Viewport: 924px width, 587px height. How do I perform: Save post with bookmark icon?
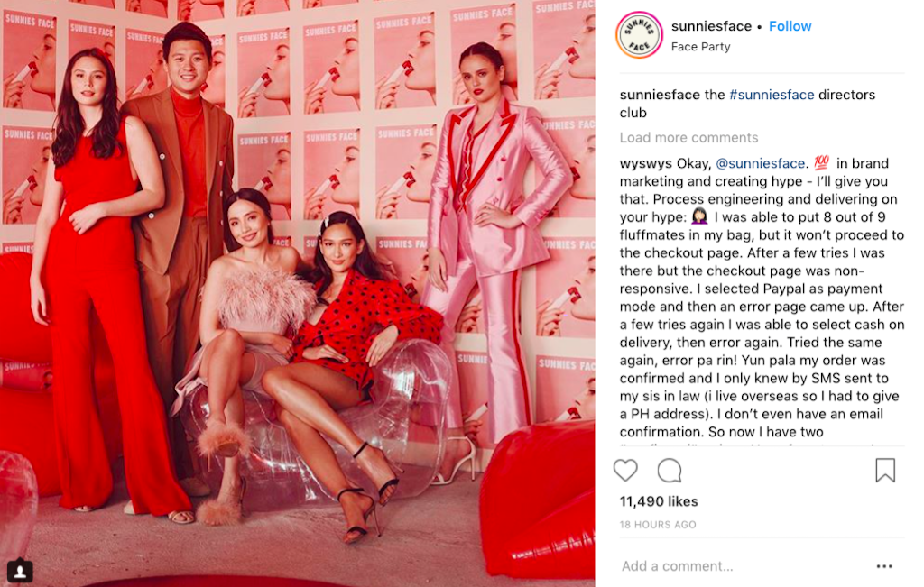click(x=885, y=471)
